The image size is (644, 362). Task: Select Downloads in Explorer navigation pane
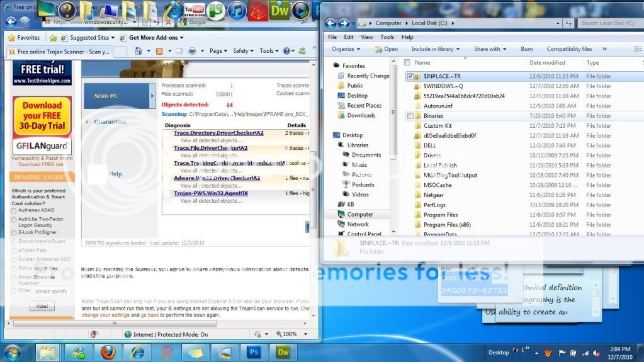pyautogui.click(x=361, y=115)
